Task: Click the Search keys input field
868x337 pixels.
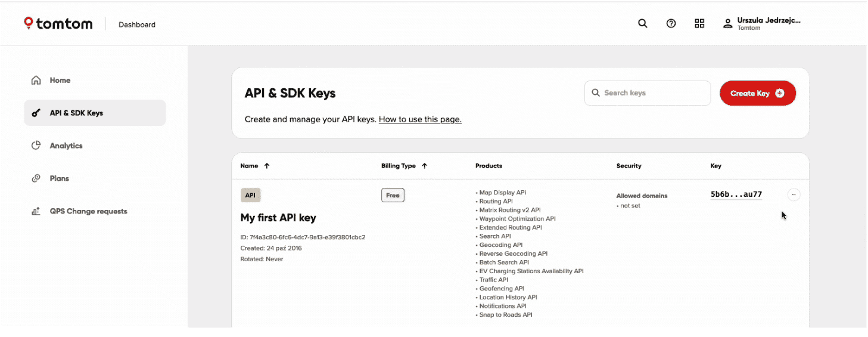Action: tap(654, 93)
